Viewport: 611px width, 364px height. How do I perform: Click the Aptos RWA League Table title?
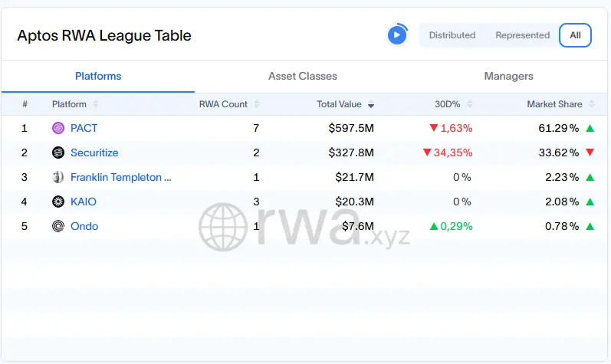pos(104,35)
